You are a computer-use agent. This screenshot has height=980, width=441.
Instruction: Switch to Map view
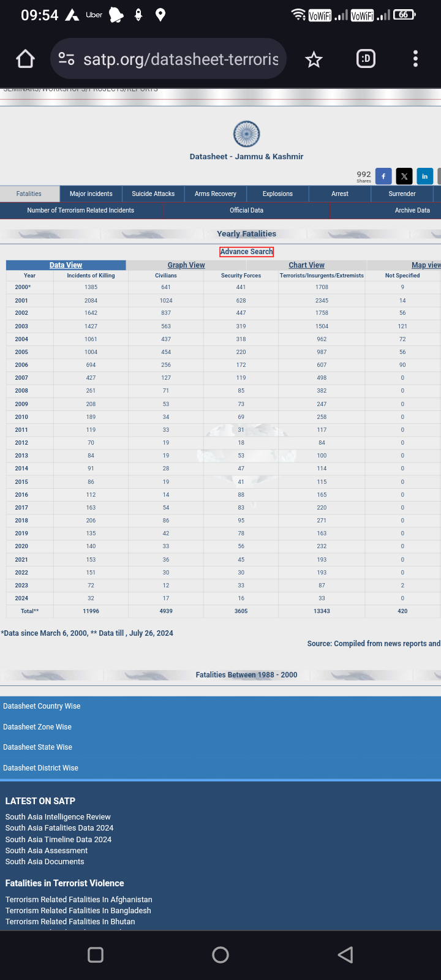426,265
